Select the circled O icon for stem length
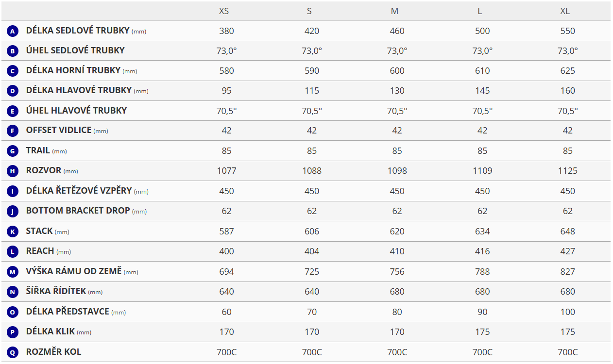Screen dimensions: 613x364 click(13, 312)
